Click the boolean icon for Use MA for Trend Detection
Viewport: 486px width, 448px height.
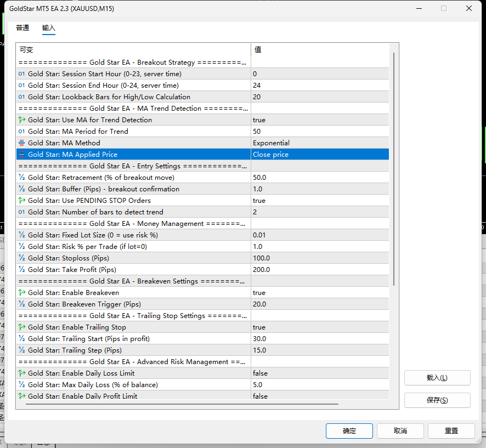coord(22,120)
